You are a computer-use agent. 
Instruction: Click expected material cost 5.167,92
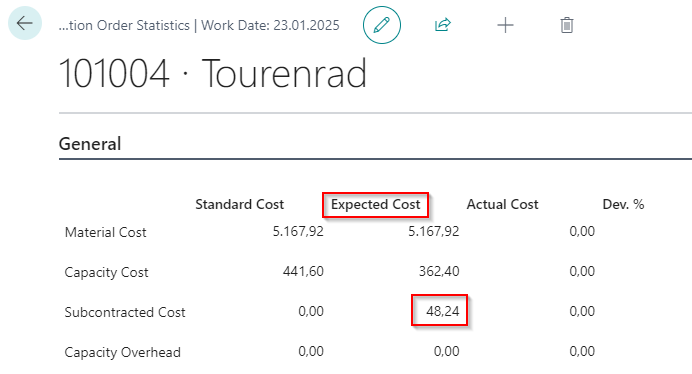(x=433, y=231)
